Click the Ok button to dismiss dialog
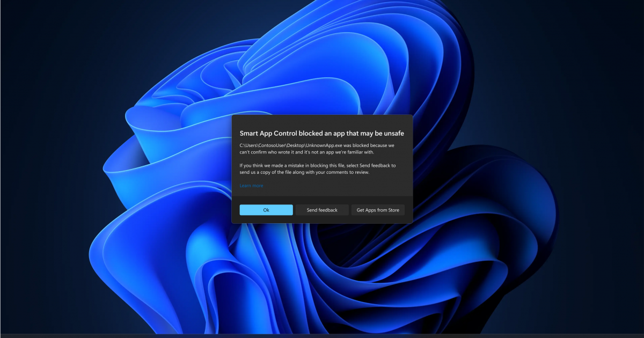 [x=266, y=210]
